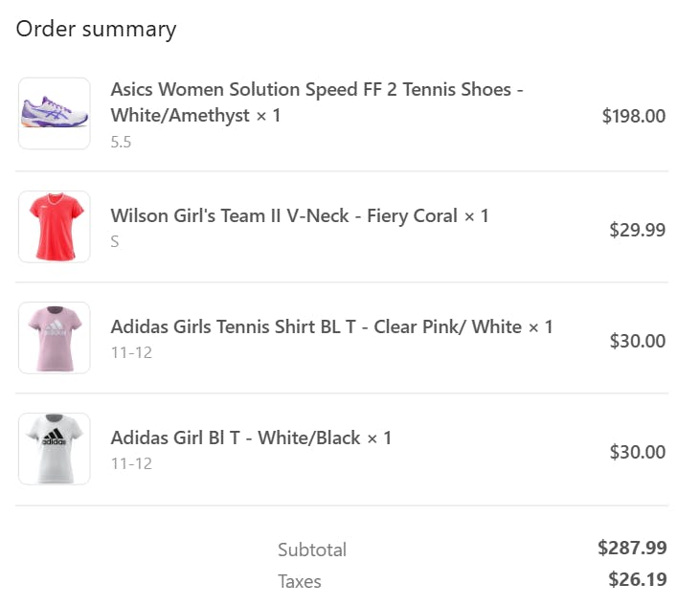Click the $30.00 White/Black tee price
Screen dimensions: 700x606
(x=637, y=452)
